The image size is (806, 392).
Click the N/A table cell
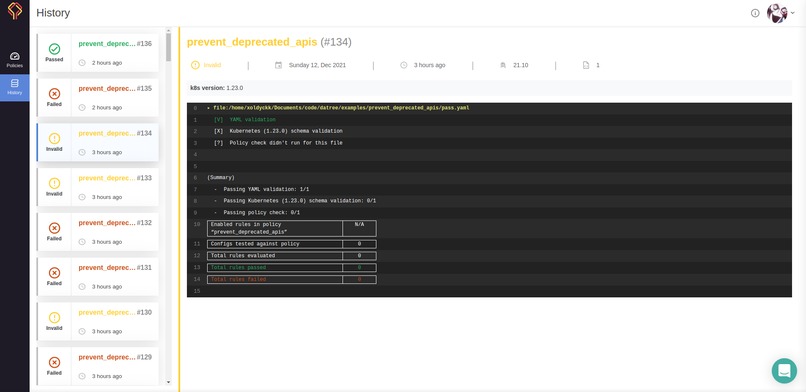coord(359,229)
